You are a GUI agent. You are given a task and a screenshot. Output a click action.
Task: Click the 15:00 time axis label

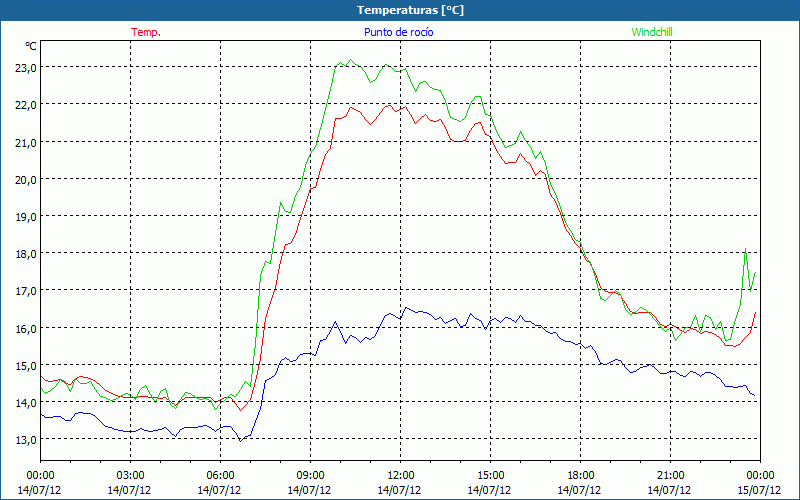pyautogui.click(x=490, y=476)
